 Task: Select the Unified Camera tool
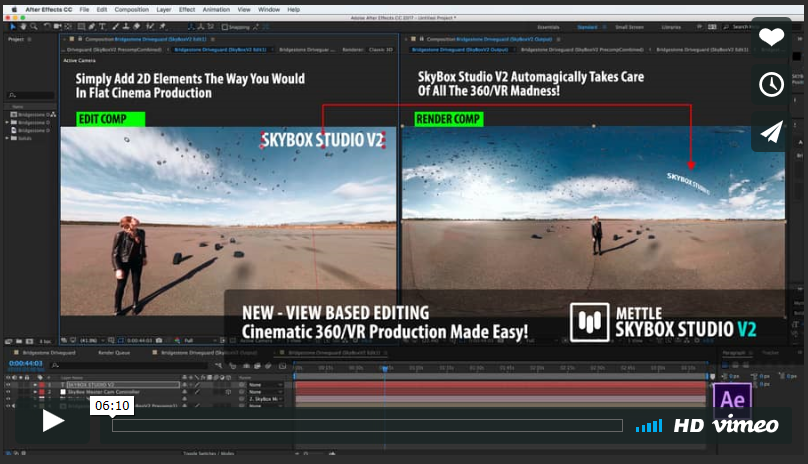[x=57, y=26]
